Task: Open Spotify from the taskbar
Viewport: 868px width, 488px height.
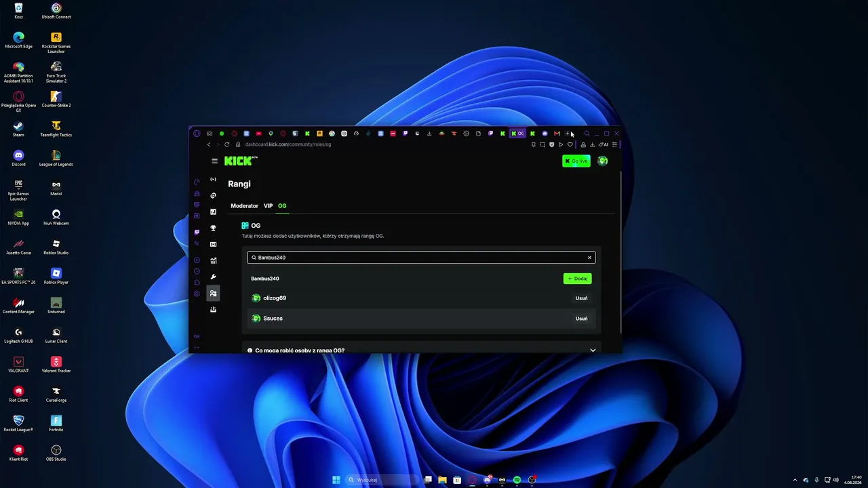Action: (x=517, y=480)
